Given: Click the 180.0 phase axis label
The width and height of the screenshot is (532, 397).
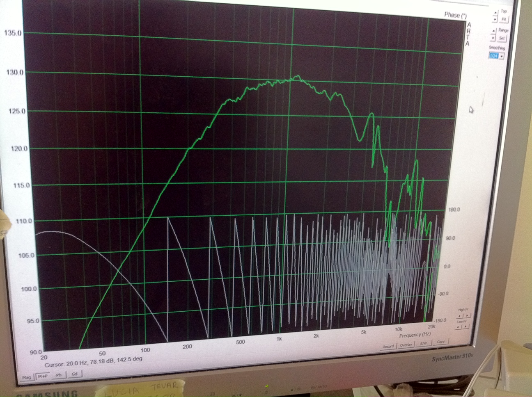Looking at the screenshot, I should click(x=454, y=210).
